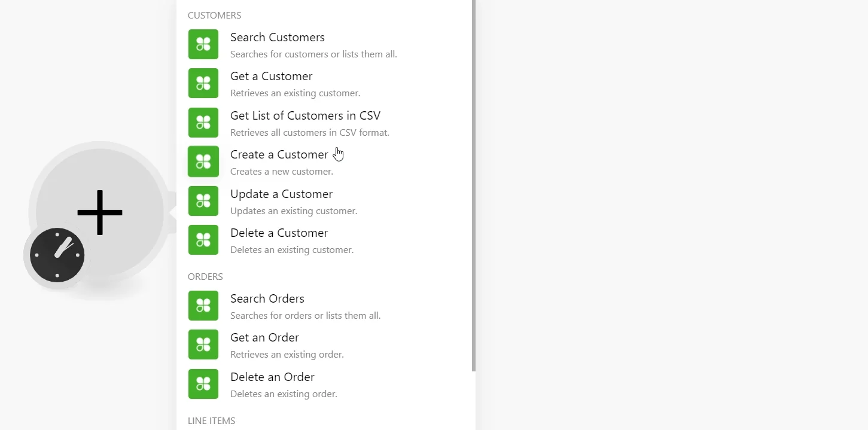Click the Delete an Order module icon
Screen dimensions: 868x430
pos(203,384)
